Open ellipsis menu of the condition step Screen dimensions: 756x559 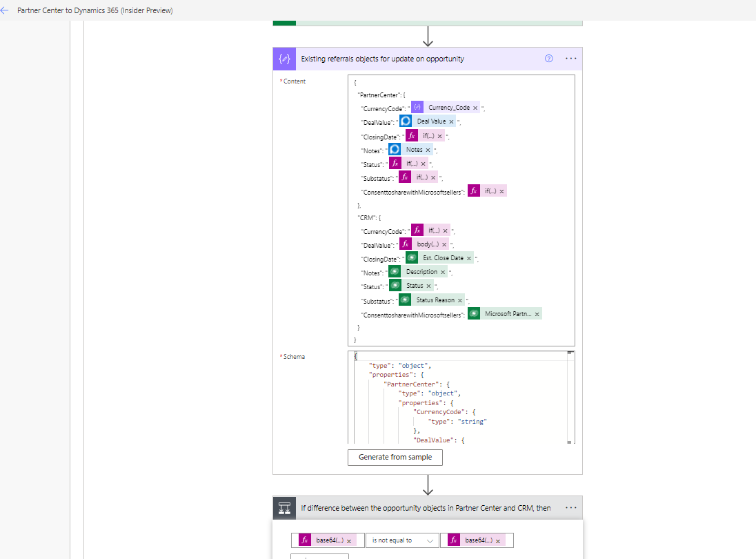[570, 508]
